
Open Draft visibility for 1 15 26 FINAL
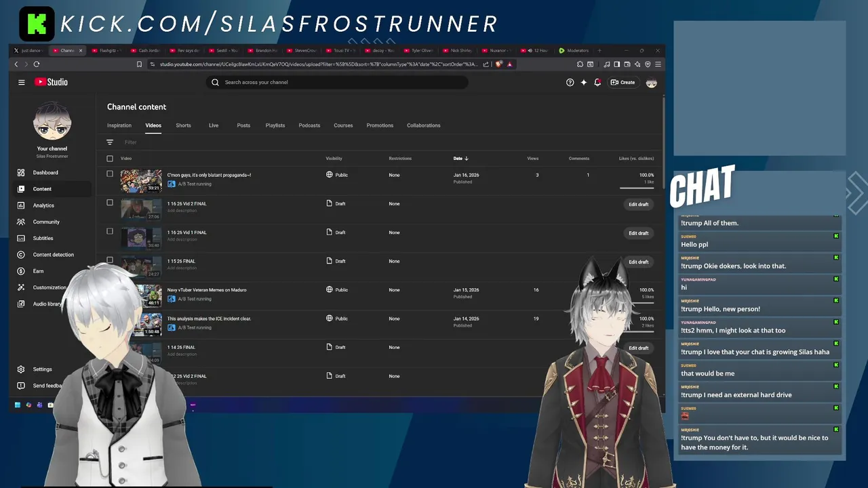pyautogui.click(x=336, y=261)
